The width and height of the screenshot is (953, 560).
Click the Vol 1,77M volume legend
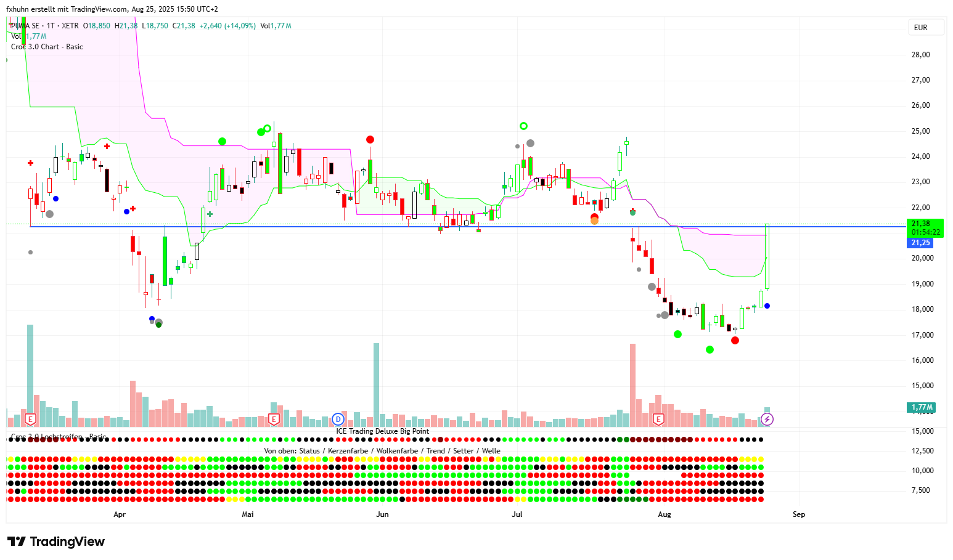coord(29,36)
